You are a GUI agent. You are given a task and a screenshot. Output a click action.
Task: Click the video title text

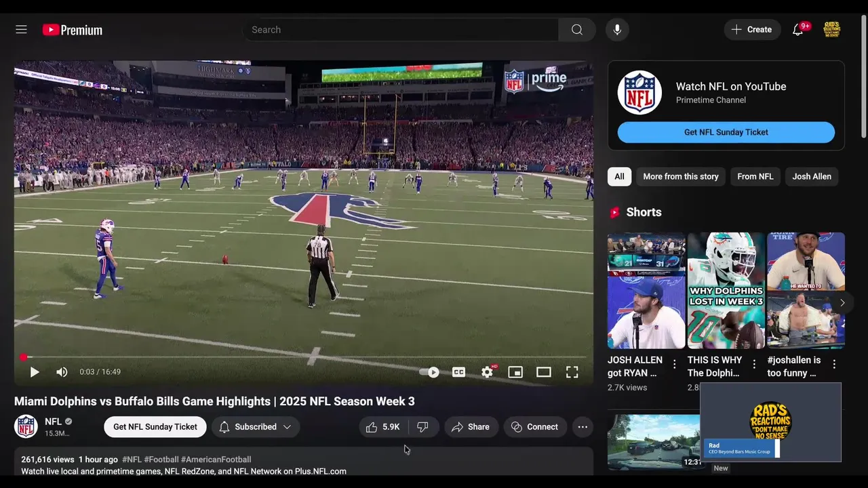(214, 401)
